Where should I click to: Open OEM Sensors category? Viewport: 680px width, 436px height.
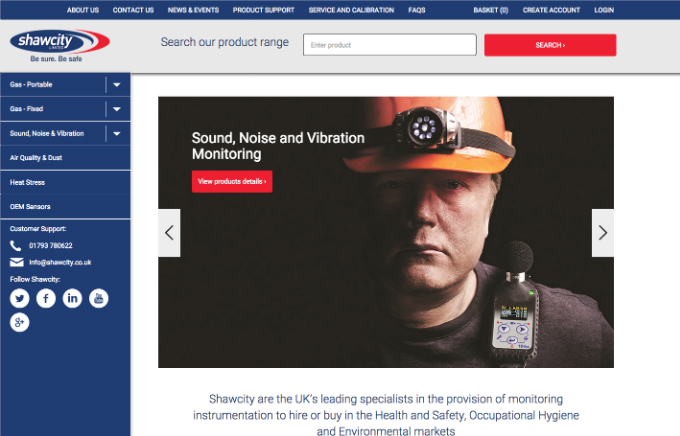(65, 207)
